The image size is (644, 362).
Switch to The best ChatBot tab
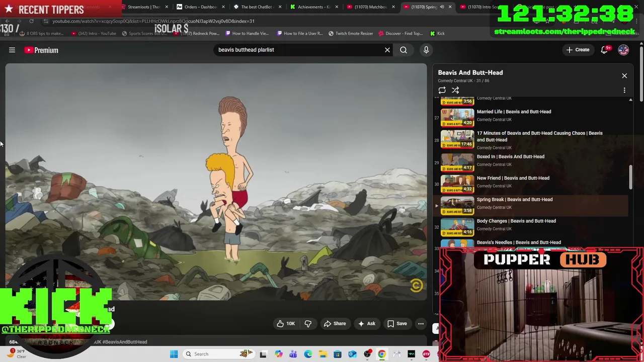tap(256, 7)
